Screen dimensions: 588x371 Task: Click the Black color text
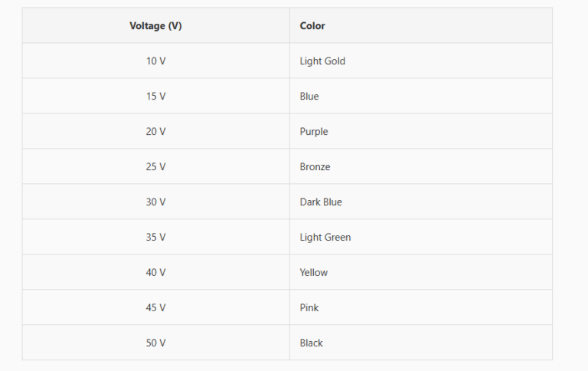(312, 343)
